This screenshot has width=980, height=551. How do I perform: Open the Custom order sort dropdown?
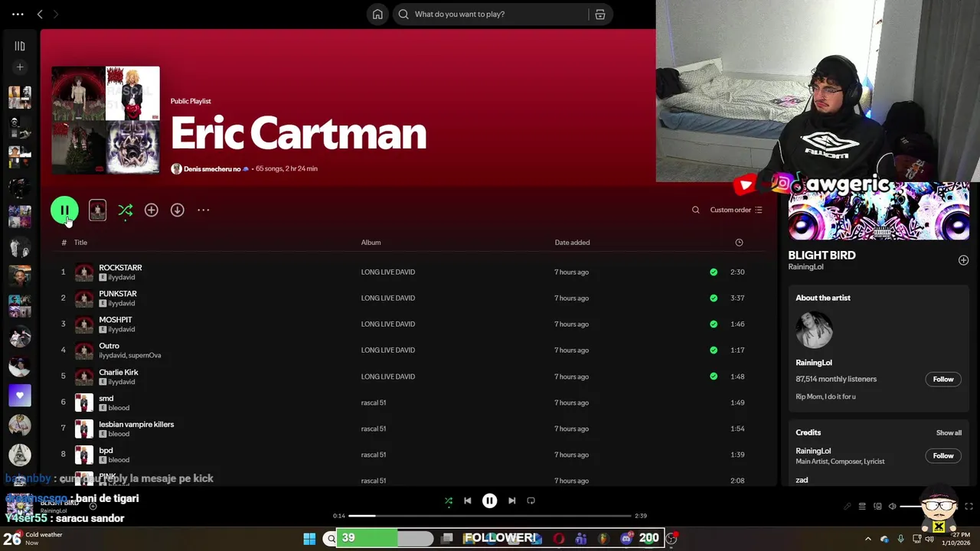pos(736,210)
